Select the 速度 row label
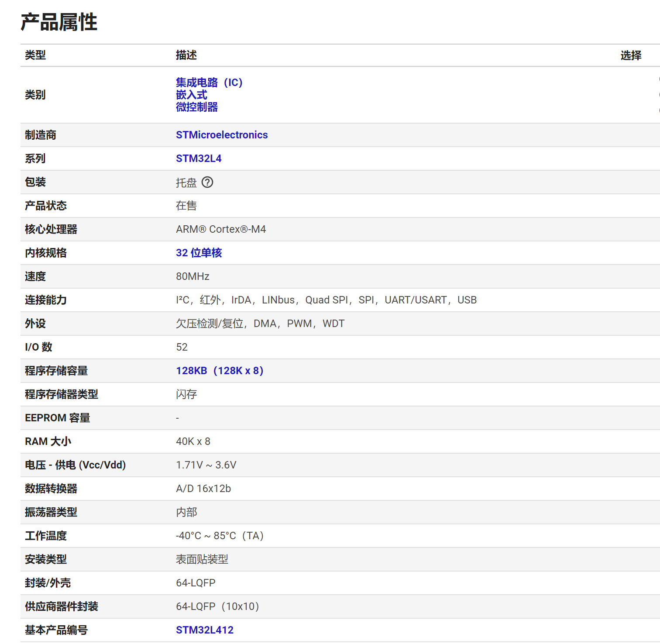660x644 pixels. coord(35,276)
